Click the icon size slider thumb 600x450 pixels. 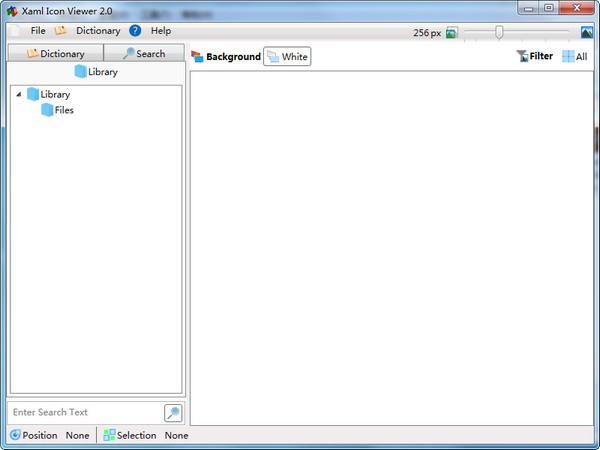(499, 32)
